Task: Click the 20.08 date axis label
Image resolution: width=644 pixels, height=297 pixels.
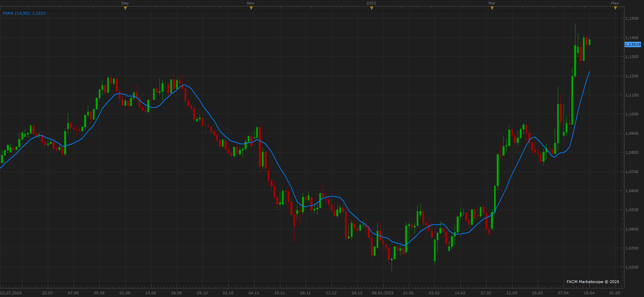Action: coord(99,293)
